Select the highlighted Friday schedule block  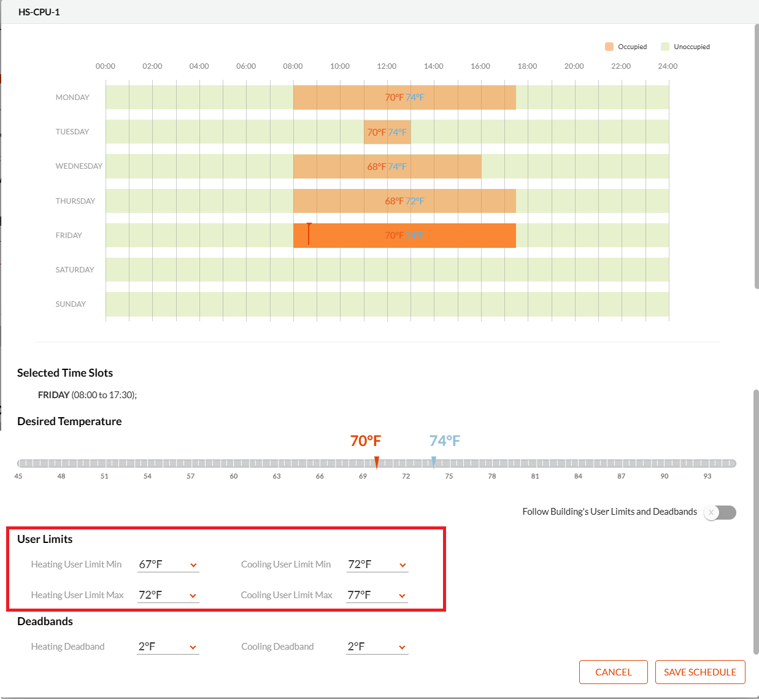click(405, 235)
